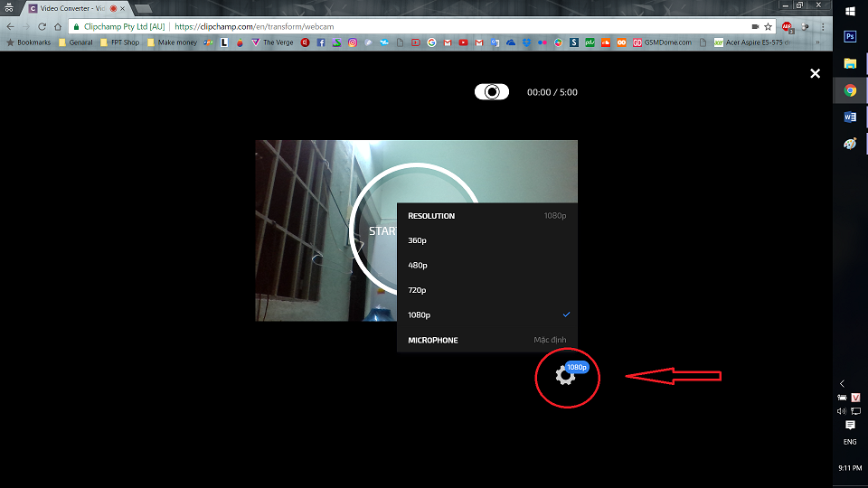The height and width of the screenshot is (488, 868).
Task: Show hidden tray icons chevron
Action: [x=842, y=383]
